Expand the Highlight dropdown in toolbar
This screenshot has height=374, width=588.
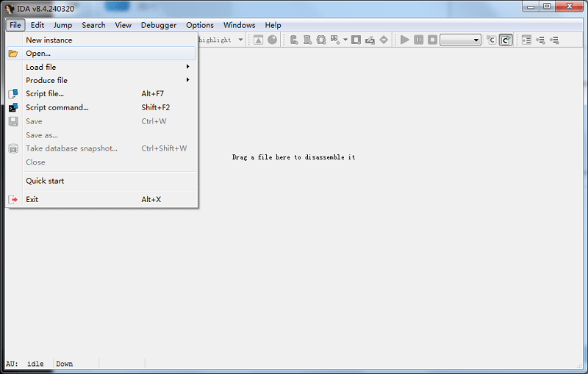click(240, 40)
